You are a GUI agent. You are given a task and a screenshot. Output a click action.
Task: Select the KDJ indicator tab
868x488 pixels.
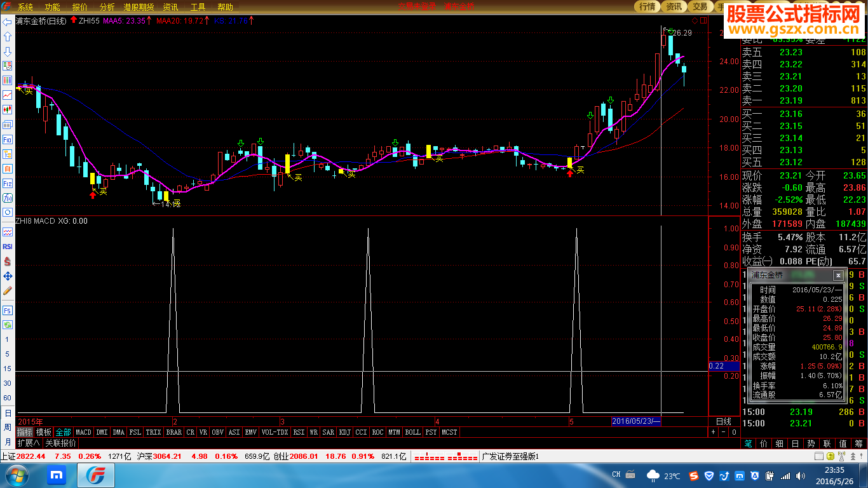(344, 432)
